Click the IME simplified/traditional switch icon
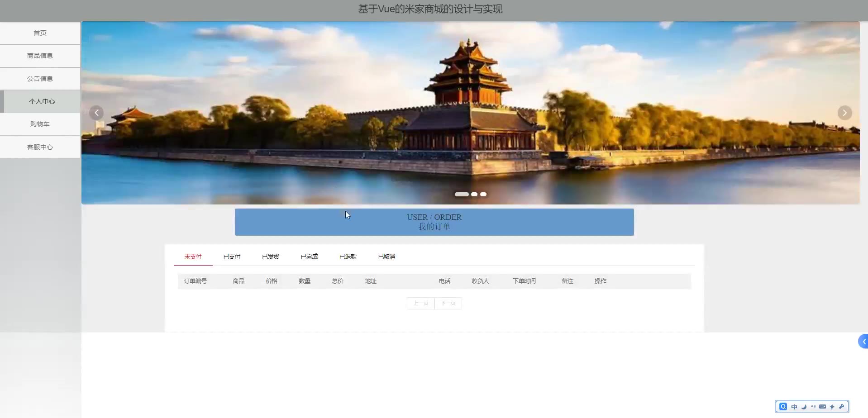This screenshot has width=868, height=418. point(832,407)
